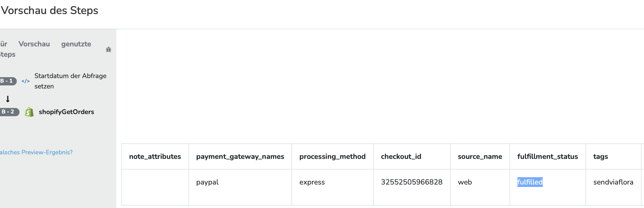
Task: Click the down arrow between steps
Action: [8, 99]
